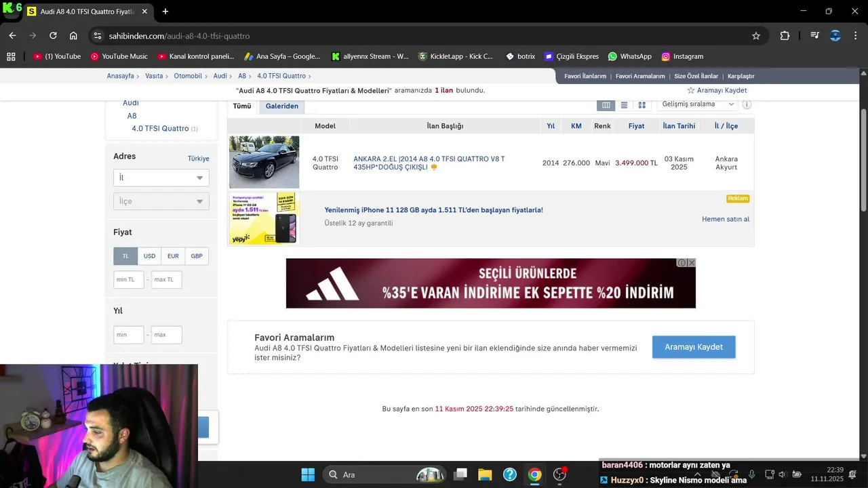This screenshot has width=868, height=488.
Task: Sort listings by Yıl column header
Action: [x=551, y=126]
